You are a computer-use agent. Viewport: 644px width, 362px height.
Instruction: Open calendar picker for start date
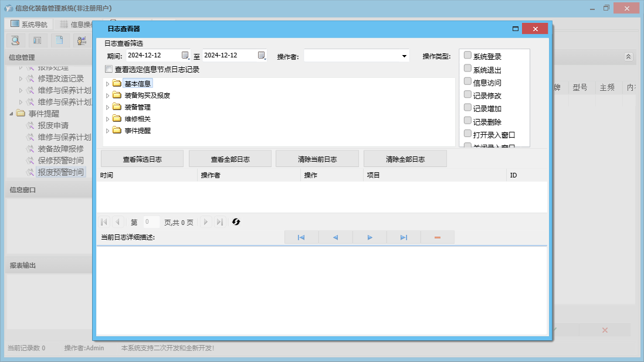(x=185, y=55)
